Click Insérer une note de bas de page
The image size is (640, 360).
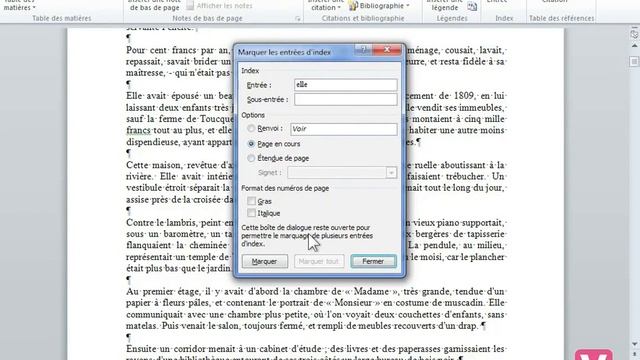coord(154,5)
